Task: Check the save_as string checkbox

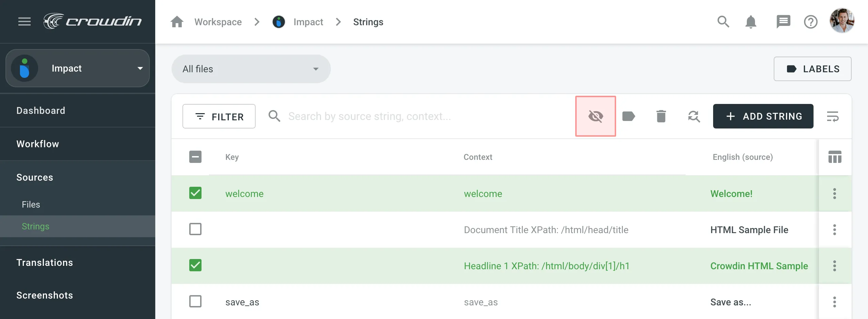Action: click(x=195, y=302)
